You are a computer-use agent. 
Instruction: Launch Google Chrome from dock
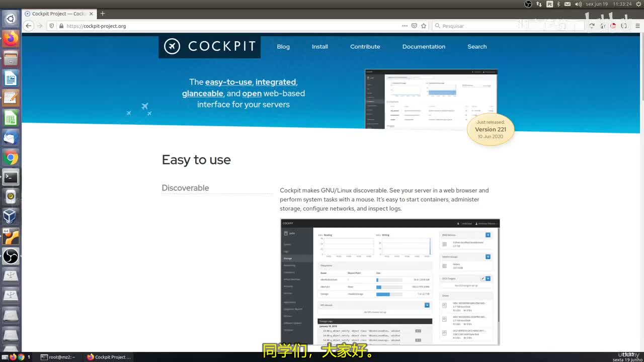click(x=11, y=157)
